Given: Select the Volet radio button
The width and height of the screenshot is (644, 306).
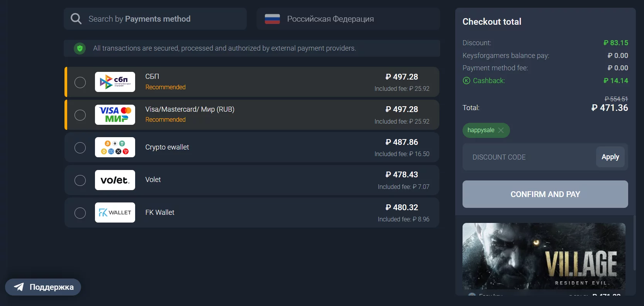Looking at the screenshot, I should click(80, 180).
